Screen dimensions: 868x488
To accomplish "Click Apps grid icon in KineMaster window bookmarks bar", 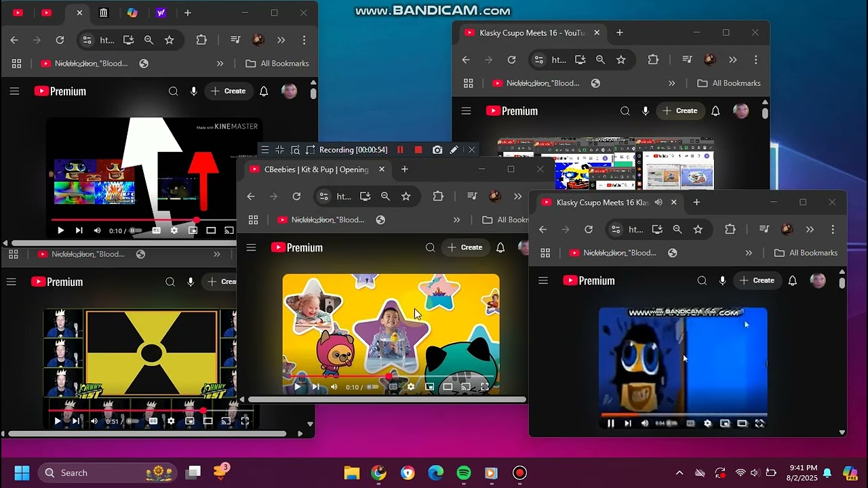I will point(16,64).
